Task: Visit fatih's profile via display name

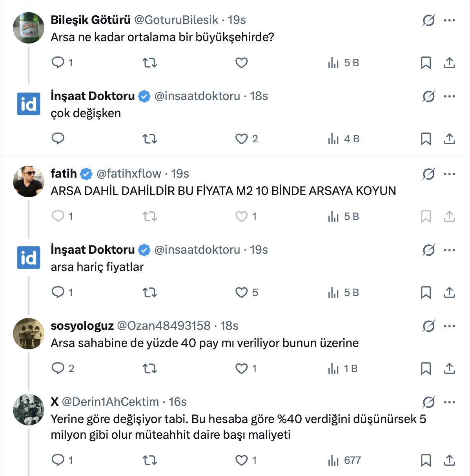Action: point(64,174)
